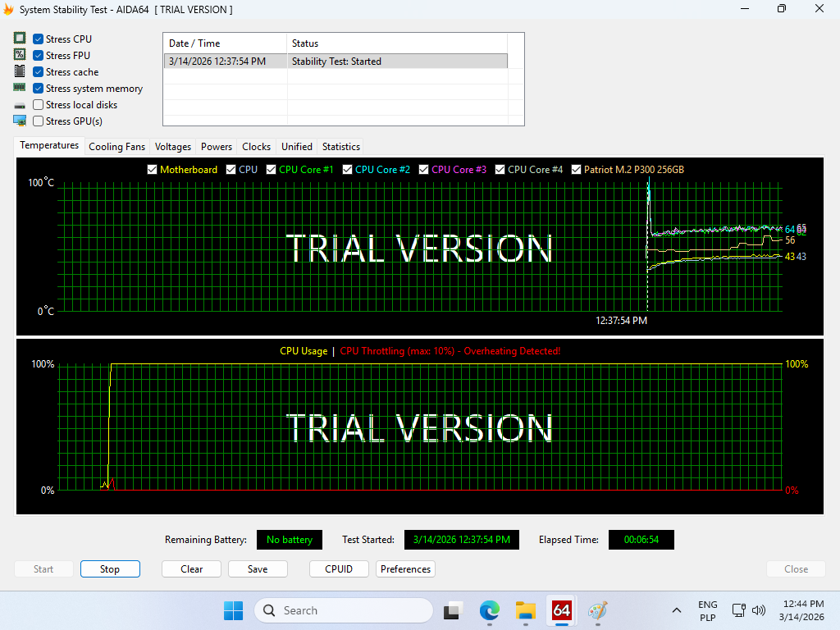The image size is (840, 630).
Task: Switch to the Unified tab
Action: tap(297, 146)
